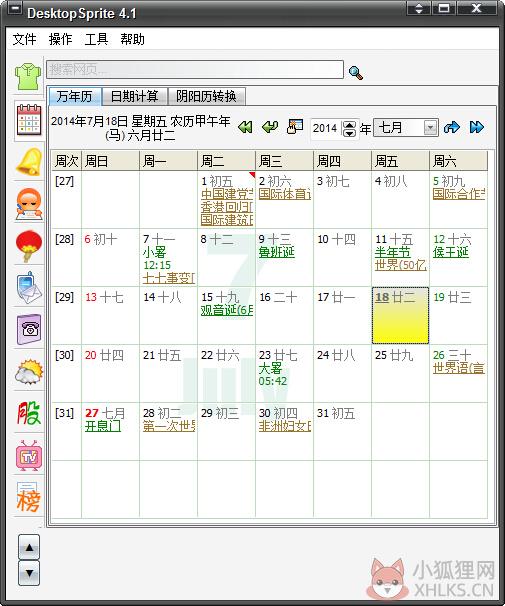
Task: Click sidebar scroll down arrow button
Action: [x=29, y=573]
